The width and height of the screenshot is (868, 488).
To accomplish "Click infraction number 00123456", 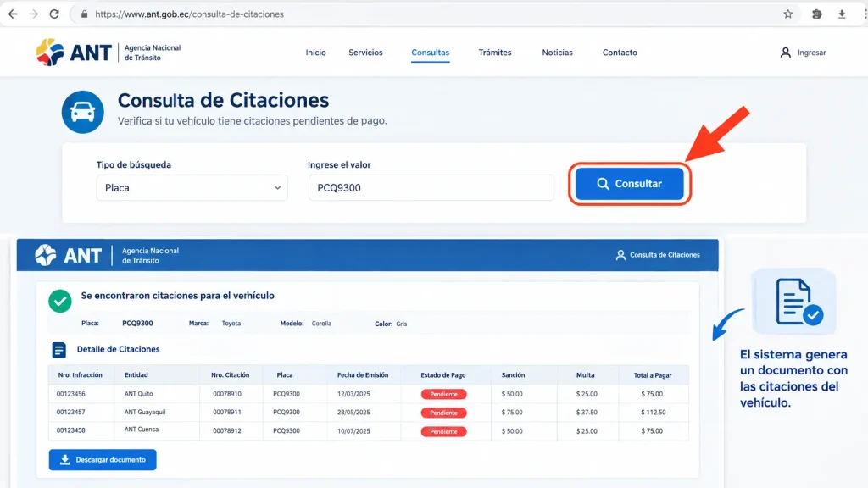I will (x=71, y=394).
